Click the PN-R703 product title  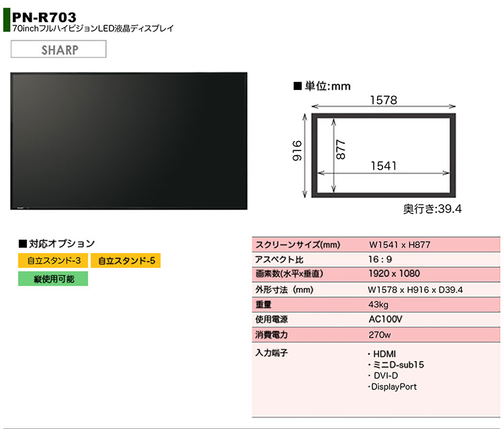click(44, 17)
